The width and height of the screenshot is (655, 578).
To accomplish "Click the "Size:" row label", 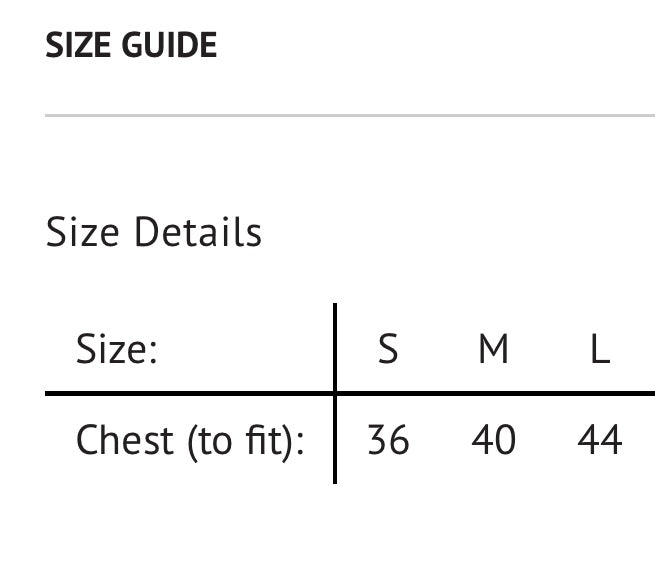I will click(x=116, y=350).
